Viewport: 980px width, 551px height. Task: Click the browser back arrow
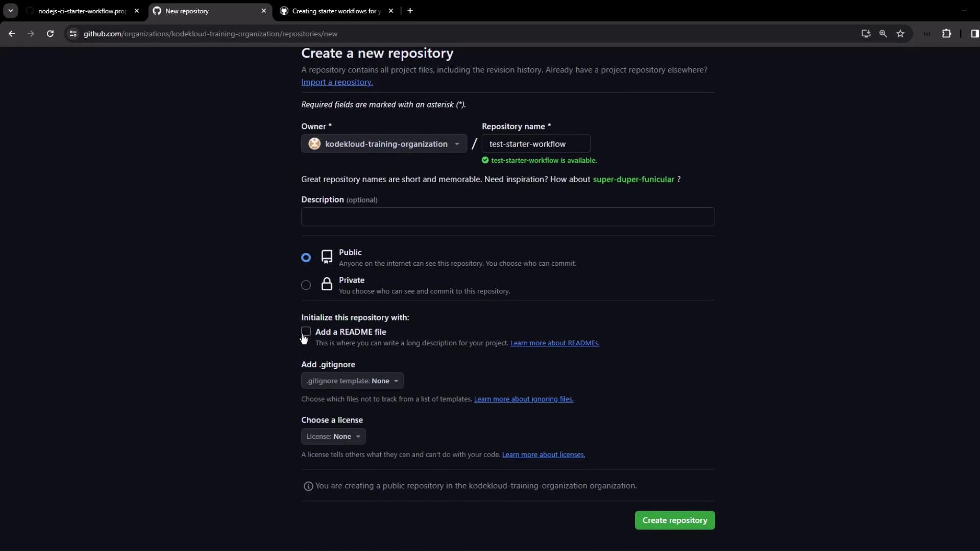point(12,34)
